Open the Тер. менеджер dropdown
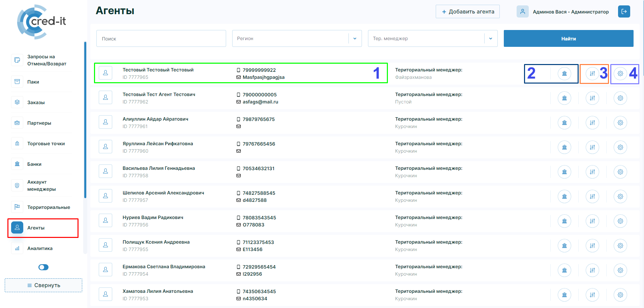644x308 pixels. 491,38
